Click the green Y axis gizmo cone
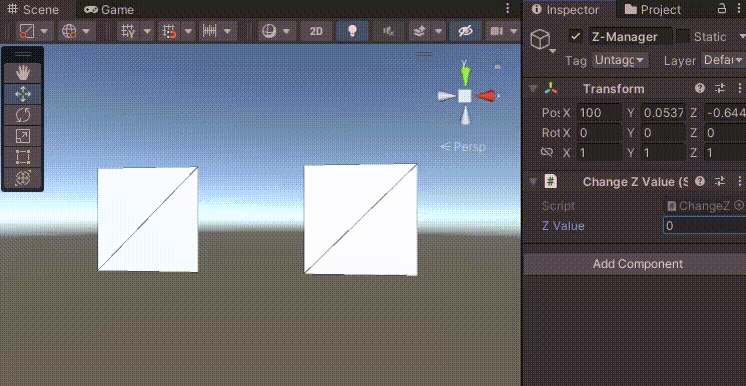Screen dimensions: 746x386 point(466,75)
